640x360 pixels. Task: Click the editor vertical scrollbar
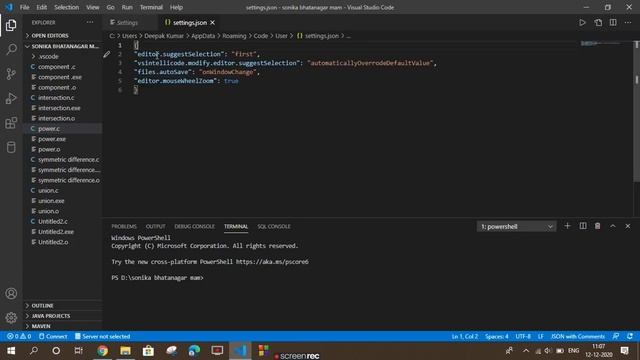pos(636,112)
